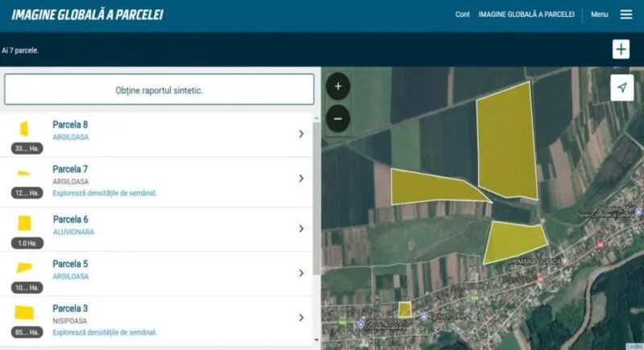Open seeding density link for Parcela 7

105,193
